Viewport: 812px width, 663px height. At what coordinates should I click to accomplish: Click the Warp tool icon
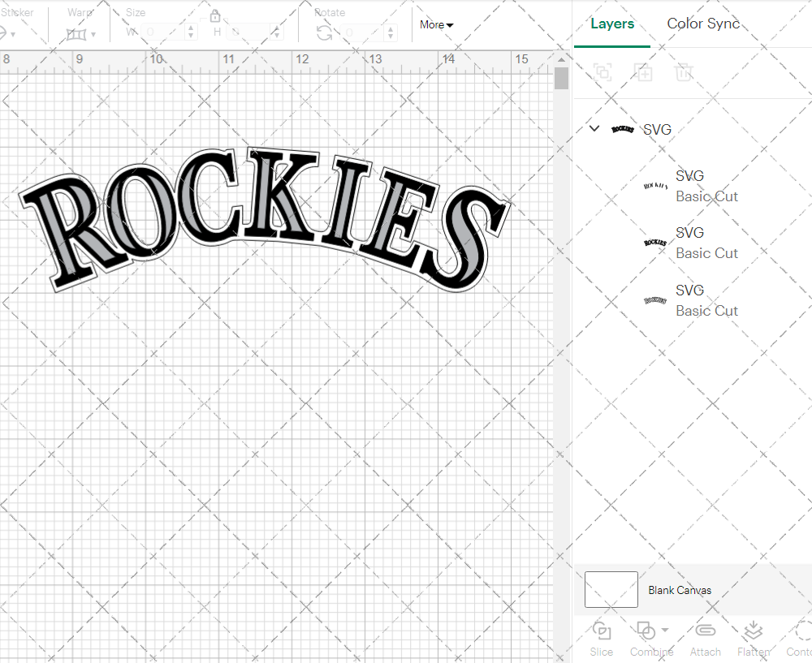[76, 35]
